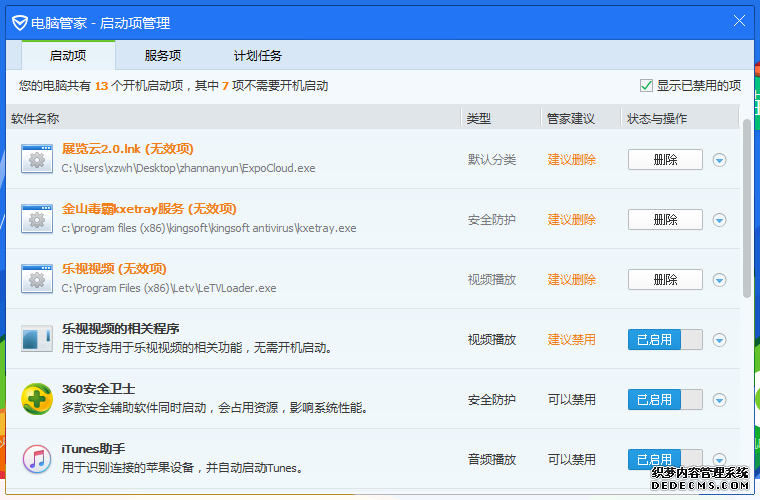Click path C:\Users\xzwh\Desktop\zhannanyun\ExpoCloud.exe
Viewport: 760px width, 500px height.
pos(189,168)
